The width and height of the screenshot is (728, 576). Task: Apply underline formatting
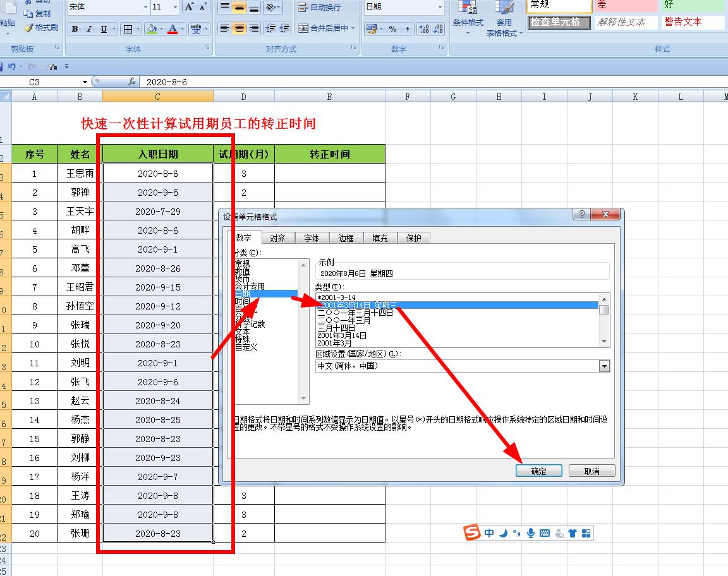click(104, 29)
